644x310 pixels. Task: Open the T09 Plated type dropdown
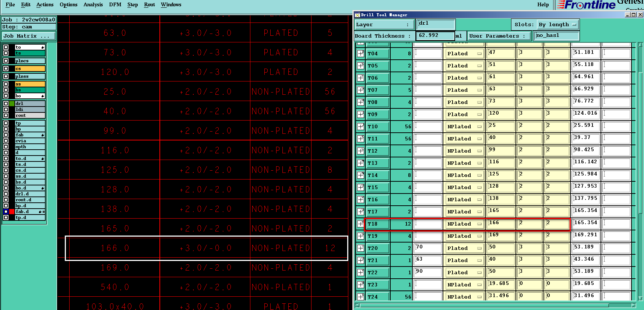click(464, 114)
